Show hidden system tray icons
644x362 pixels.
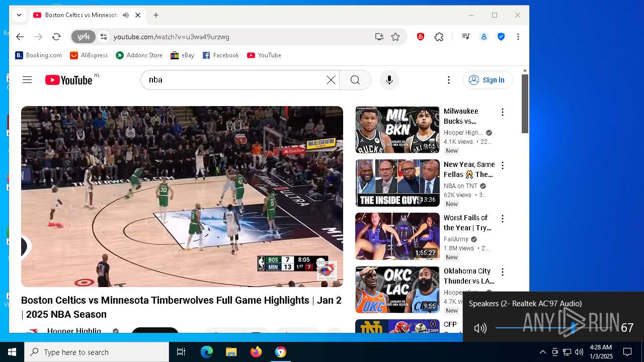[x=543, y=352]
